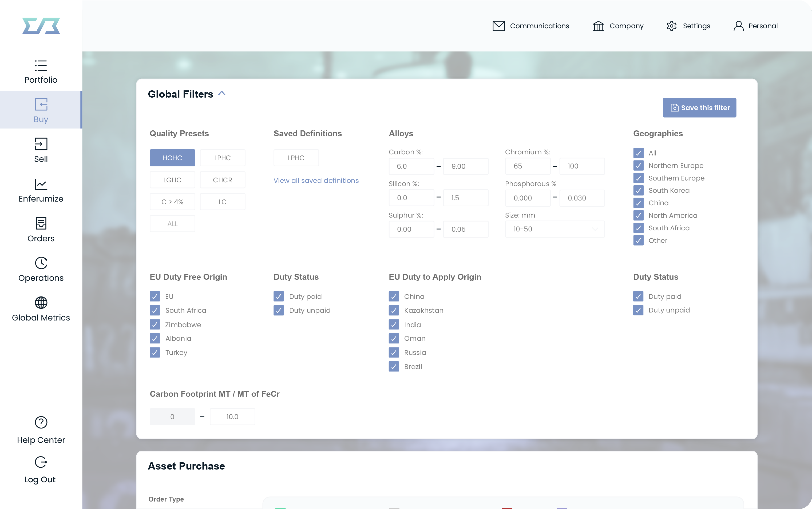Viewport: 812px width, 509px height.
Task: Collapse the Global Filters panel
Action: pyautogui.click(x=222, y=93)
